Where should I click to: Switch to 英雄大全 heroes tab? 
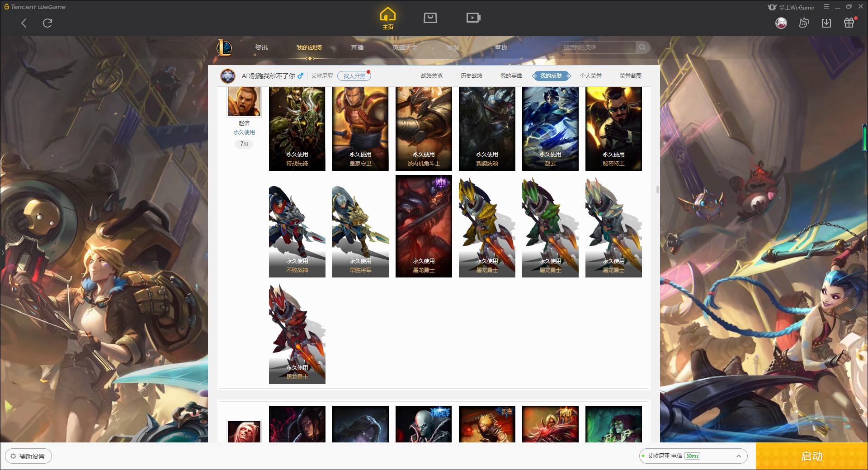click(405, 47)
